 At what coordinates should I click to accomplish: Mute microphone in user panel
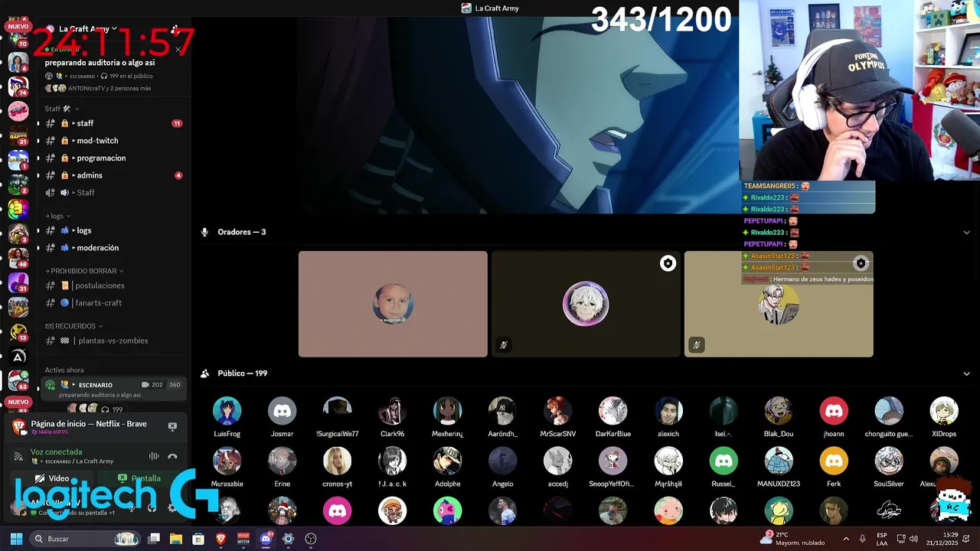coord(132,507)
